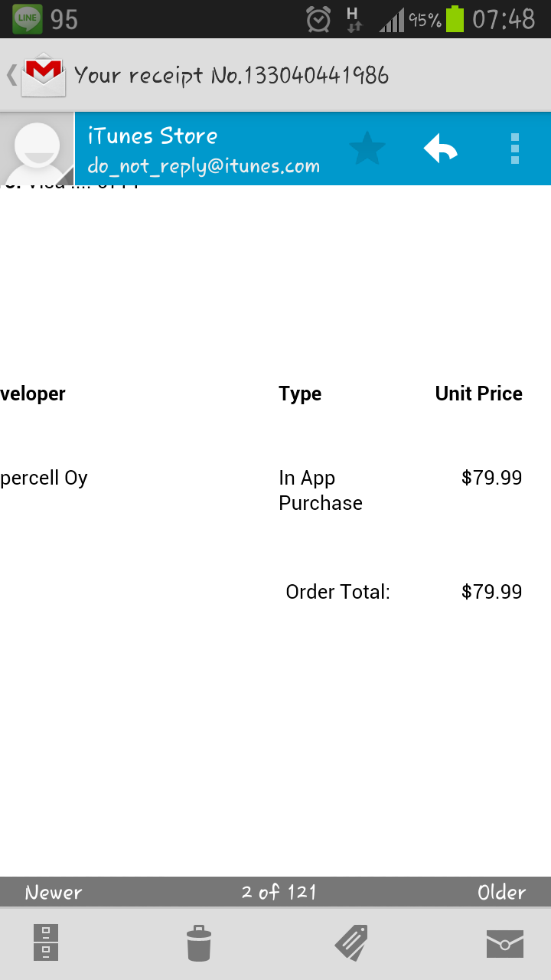Mark as unread with envelope icon
Screen dimensions: 551x980
click(505, 944)
